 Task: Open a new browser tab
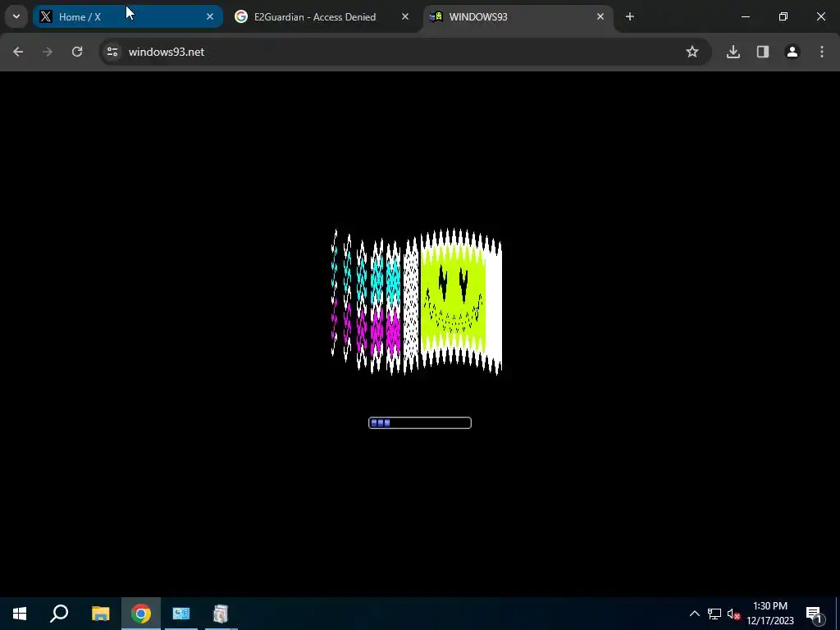click(x=630, y=16)
